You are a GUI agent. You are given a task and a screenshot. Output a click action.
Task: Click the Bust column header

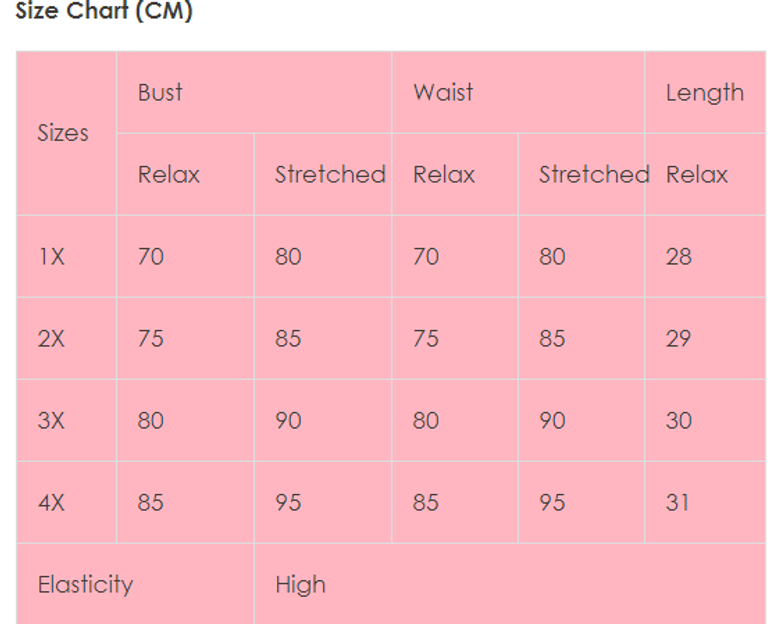click(254, 92)
